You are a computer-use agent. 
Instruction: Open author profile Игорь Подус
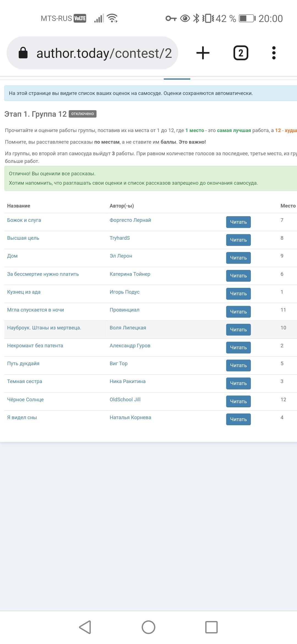124,292
